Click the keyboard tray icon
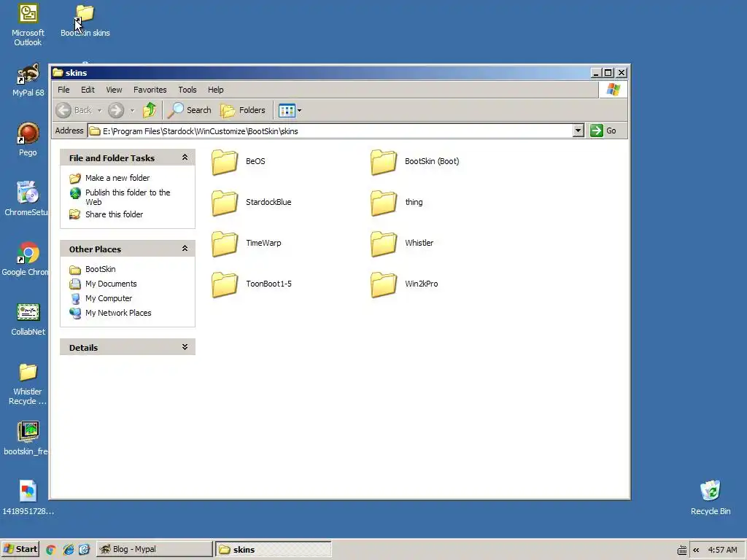This screenshot has height=560, width=747. point(682,550)
